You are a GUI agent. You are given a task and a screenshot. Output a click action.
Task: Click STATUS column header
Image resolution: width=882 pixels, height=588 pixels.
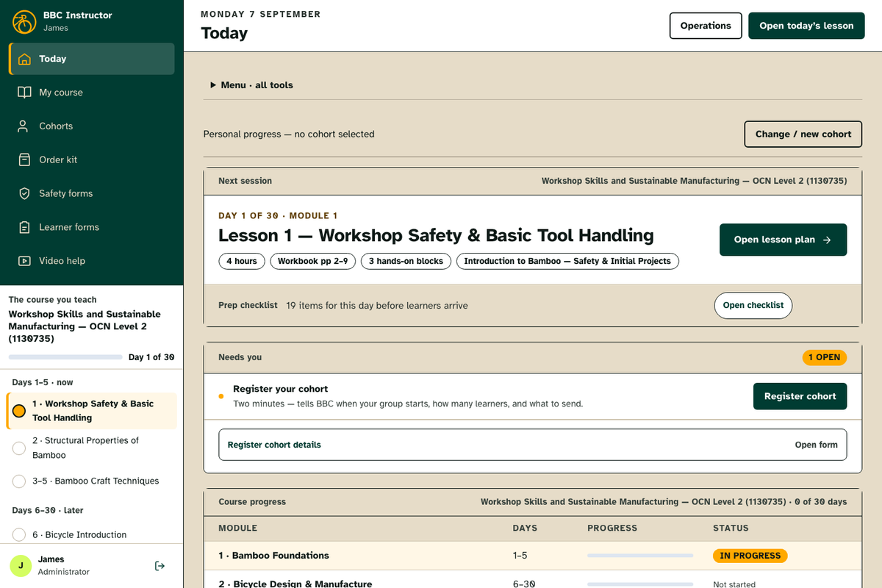tap(731, 528)
